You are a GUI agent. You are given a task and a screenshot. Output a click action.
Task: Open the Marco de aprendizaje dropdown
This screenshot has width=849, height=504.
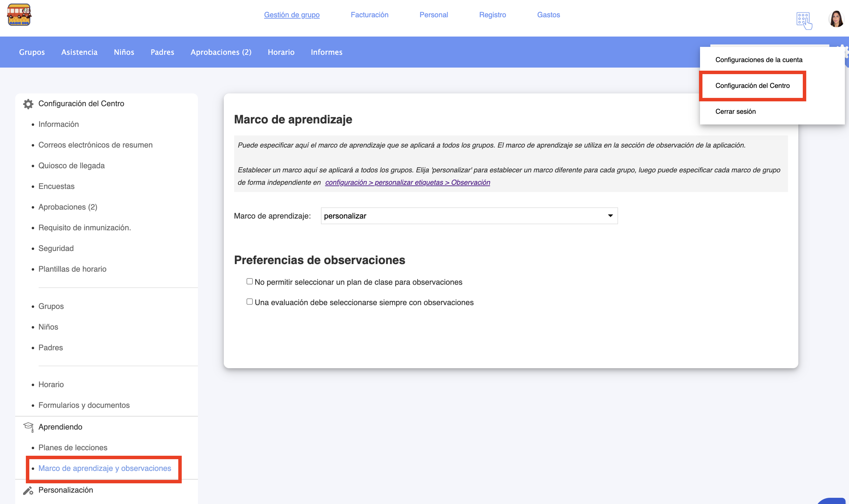pos(469,216)
